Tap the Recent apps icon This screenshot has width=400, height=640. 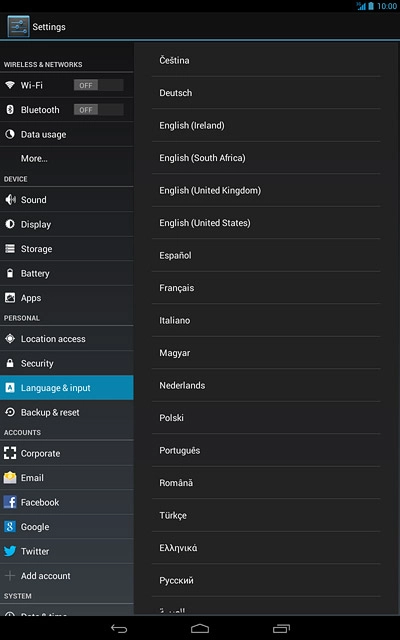[x=281, y=629]
